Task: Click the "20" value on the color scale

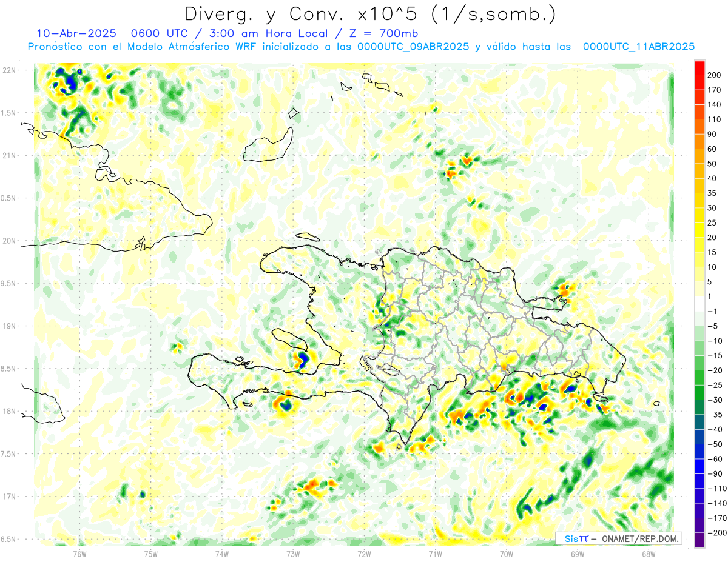Action: pos(712,237)
